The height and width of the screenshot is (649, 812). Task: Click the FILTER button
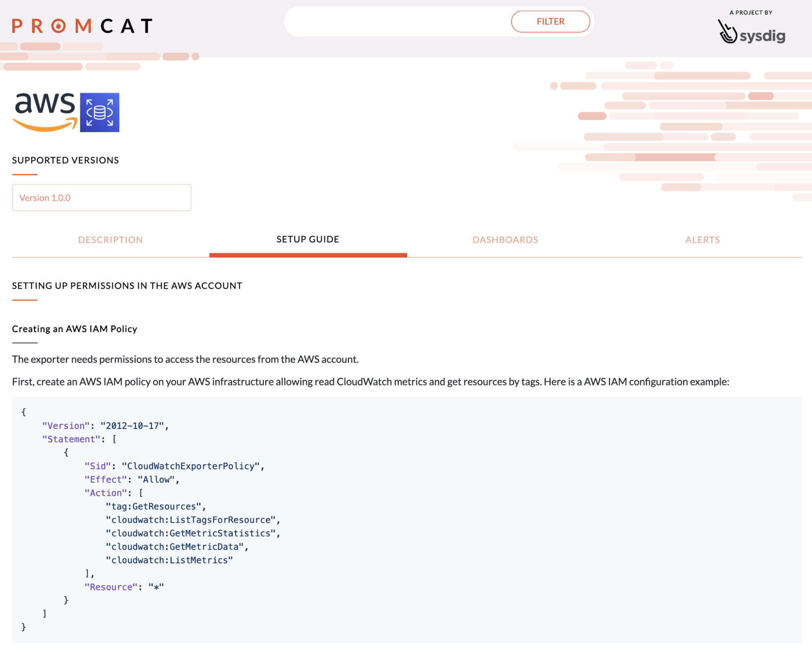pyautogui.click(x=550, y=21)
